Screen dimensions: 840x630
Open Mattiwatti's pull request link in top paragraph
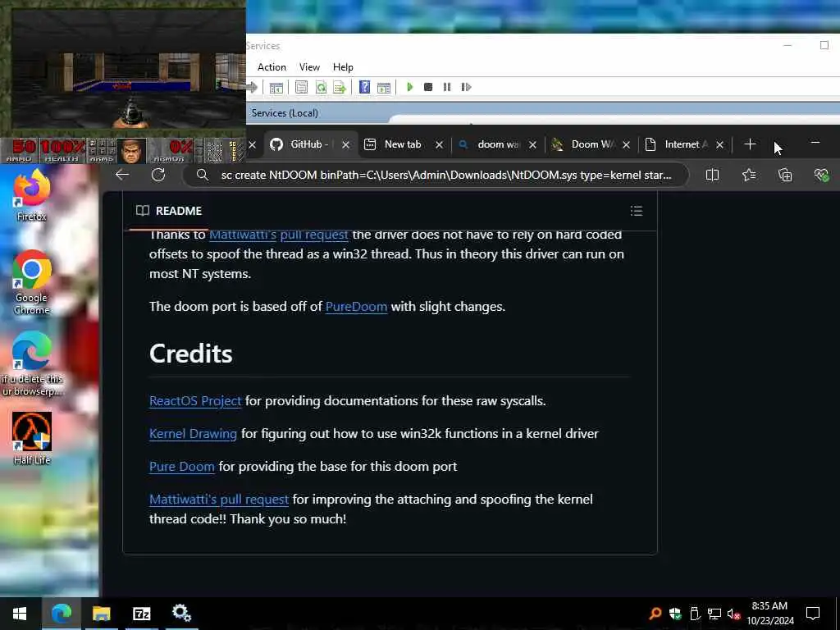tap(279, 235)
